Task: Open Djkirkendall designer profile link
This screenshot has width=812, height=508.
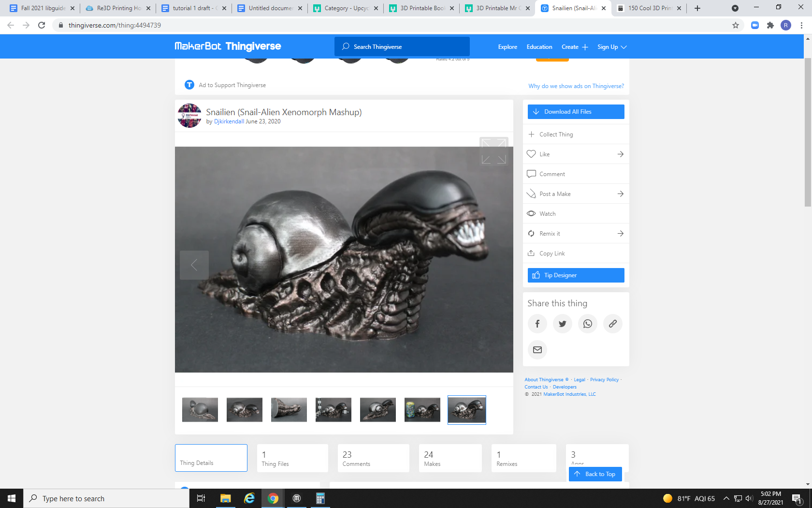Action: [x=229, y=121]
